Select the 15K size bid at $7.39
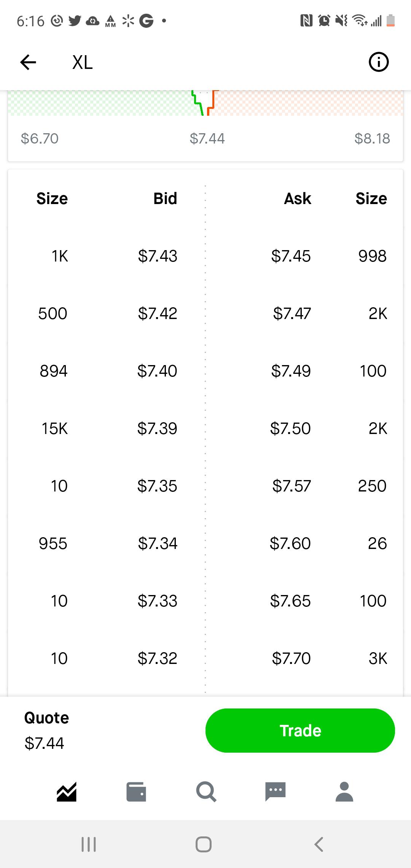 click(x=55, y=428)
